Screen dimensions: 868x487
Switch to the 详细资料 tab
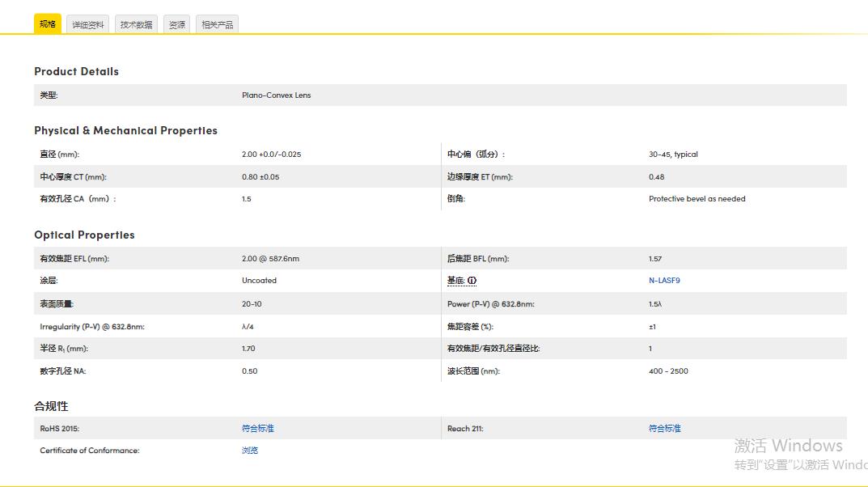pyautogui.click(x=87, y=25)
